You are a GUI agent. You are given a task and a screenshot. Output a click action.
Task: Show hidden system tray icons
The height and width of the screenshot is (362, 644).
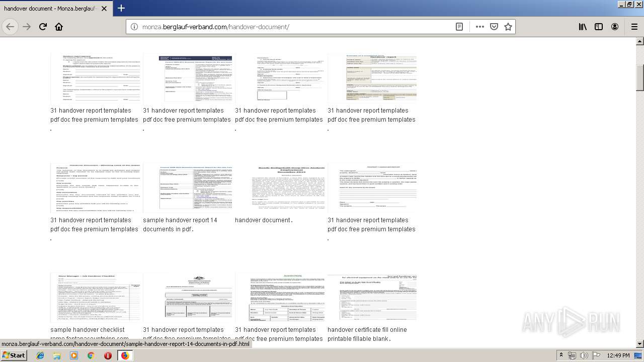pyautogui.click(x=561, y=355)
